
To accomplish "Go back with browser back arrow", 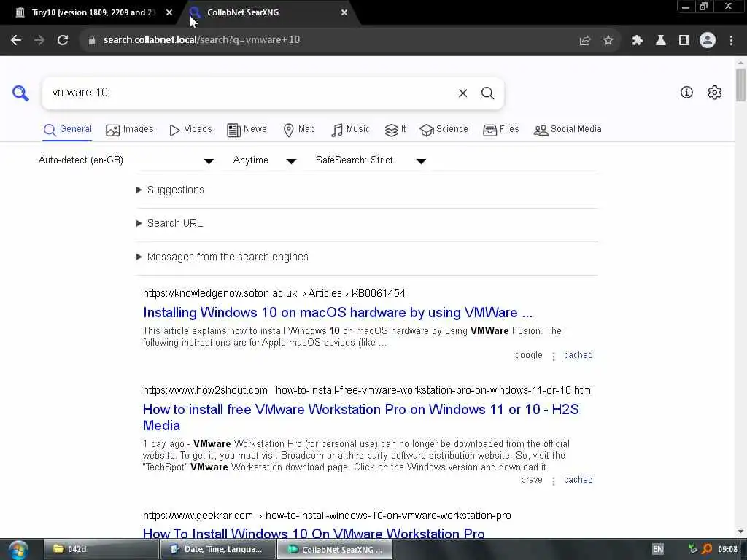I will [x=16, y=40].
